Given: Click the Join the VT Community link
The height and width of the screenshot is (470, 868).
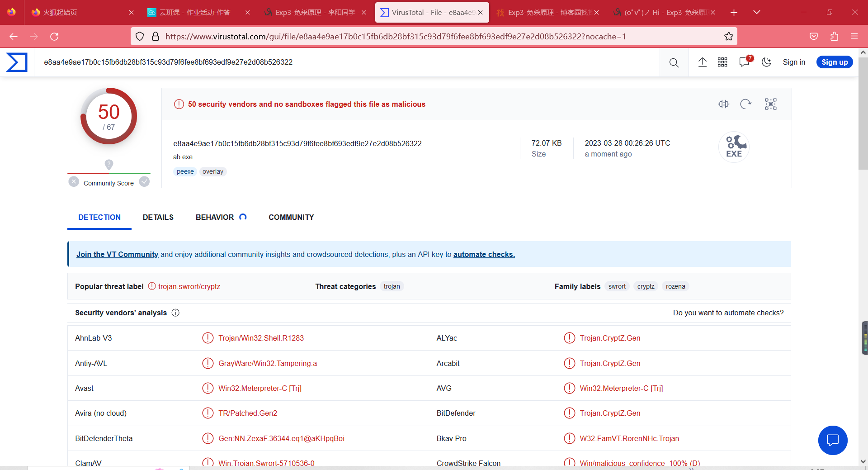Looking at the screenshot, I should pyautogui.click(x=117, y=254).
